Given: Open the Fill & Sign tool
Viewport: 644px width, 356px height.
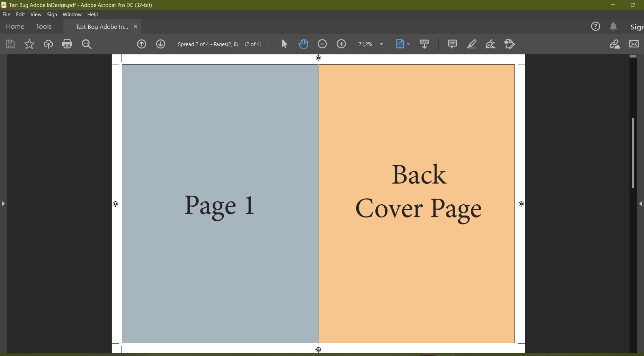Looking at the screenshot, I should pyautogui.click(x=491, y=44).
